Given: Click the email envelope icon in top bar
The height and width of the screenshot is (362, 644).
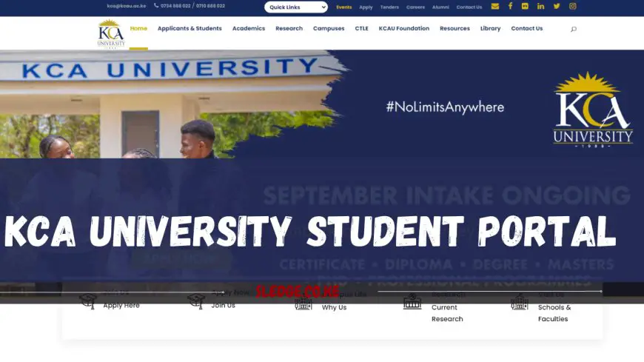Looking at the screenshot, I should click(x=495, y=6).
